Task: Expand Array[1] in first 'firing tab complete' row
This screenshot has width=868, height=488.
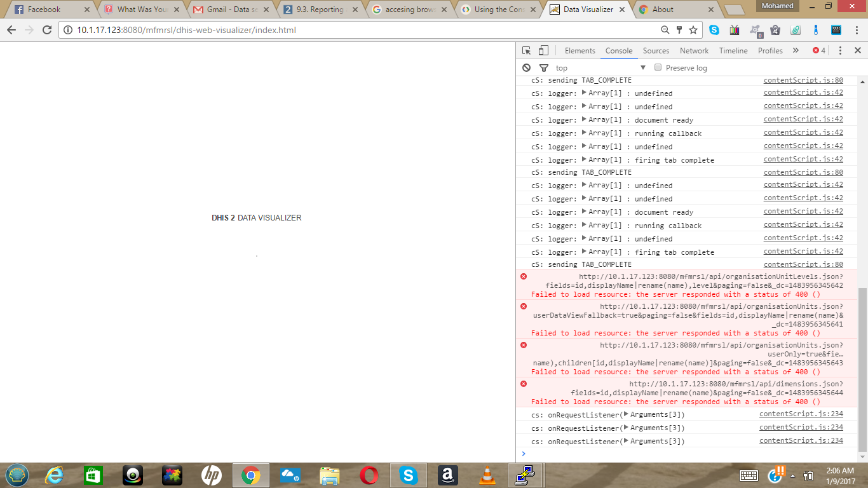Action: [x=585, y=159]
